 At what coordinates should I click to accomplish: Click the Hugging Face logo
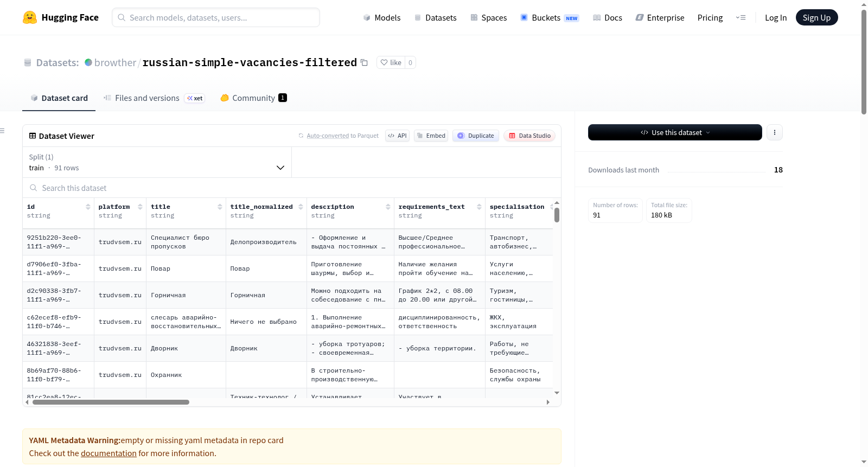point(60,17)
